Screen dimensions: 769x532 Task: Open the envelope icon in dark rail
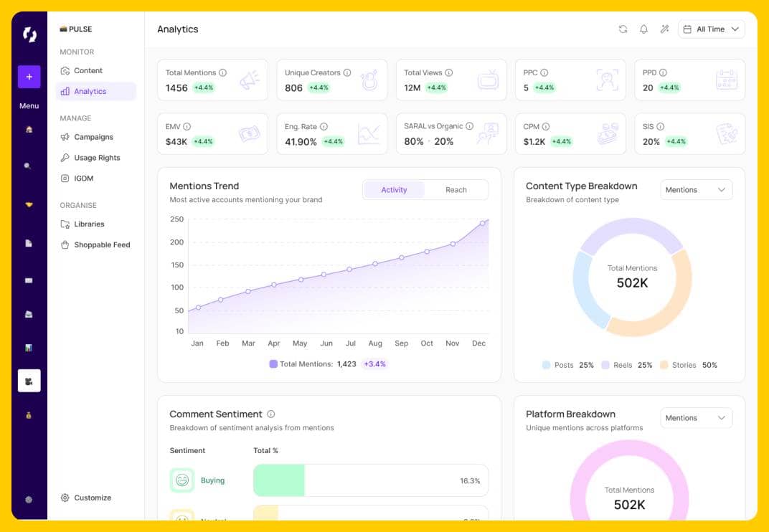[x=29, y=280]
